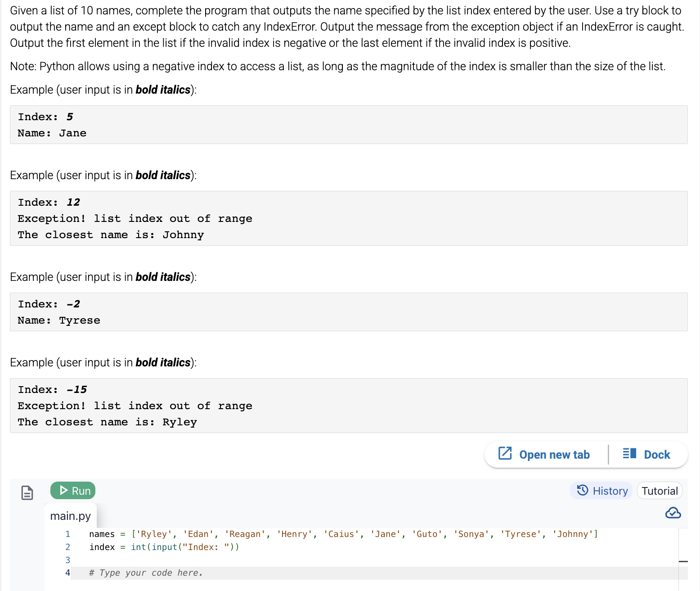700x591 pixels.
Task: Click Open new tab
Action: click(x=544, y=454)
